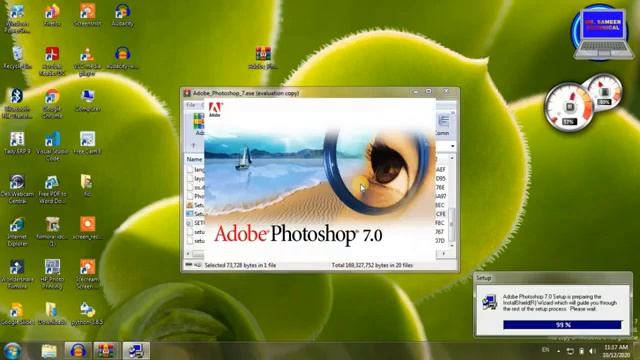Screen dimensions: 640x360
Task: Click the small memory gauge gadget dial
Action: point(604,92)
